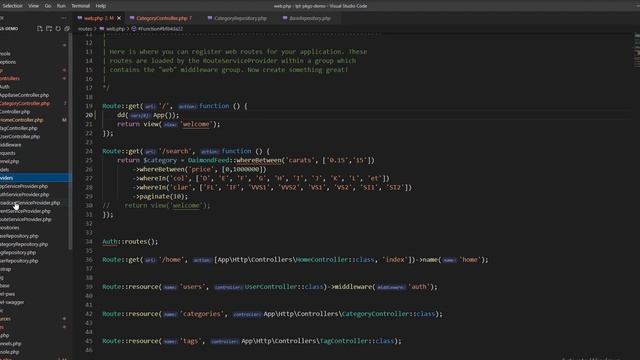Open AppBaseController.php in the file tree
The height and width of the screenshot is (360, 640).
tap(24, 95)
